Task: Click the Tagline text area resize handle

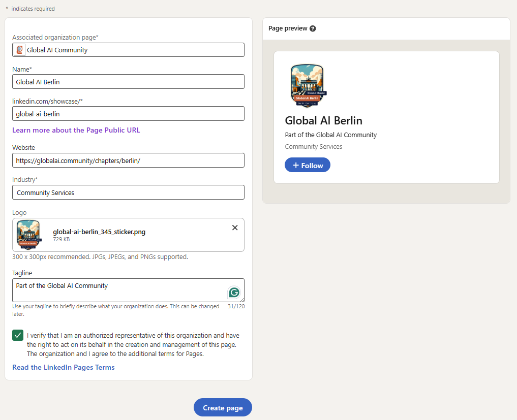Action: [x=242, y=300]
